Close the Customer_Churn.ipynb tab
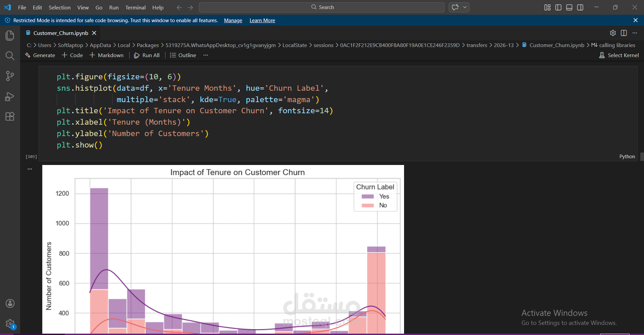The image size is (644, 335). tap(94, 33)
